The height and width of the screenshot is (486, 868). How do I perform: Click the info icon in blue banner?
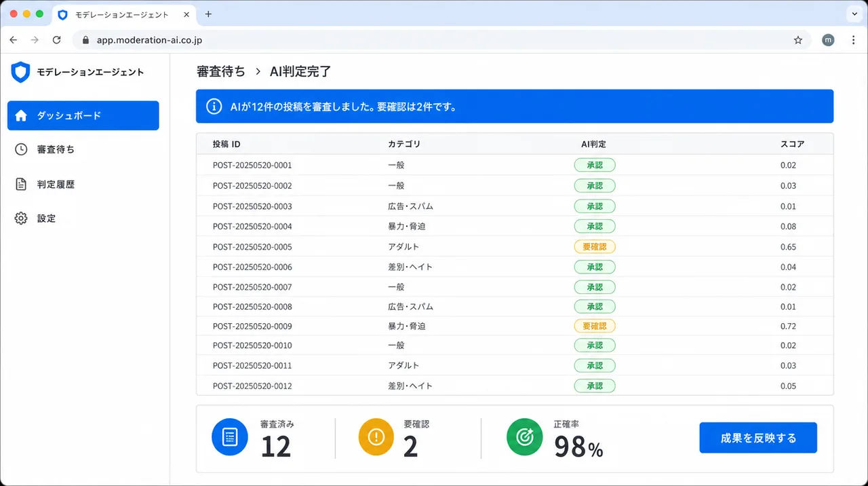click(214, 107)
